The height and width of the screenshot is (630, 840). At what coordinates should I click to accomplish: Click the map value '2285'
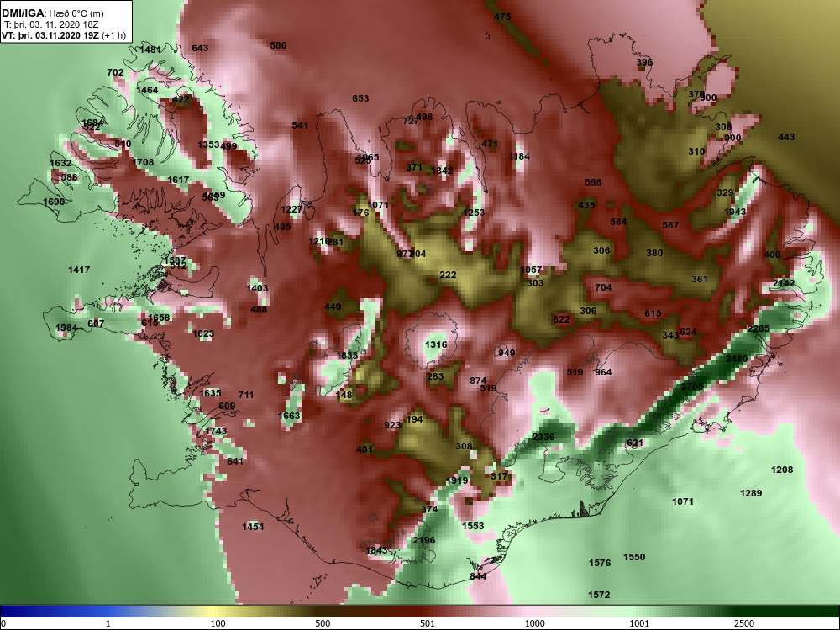click(759, 329)
